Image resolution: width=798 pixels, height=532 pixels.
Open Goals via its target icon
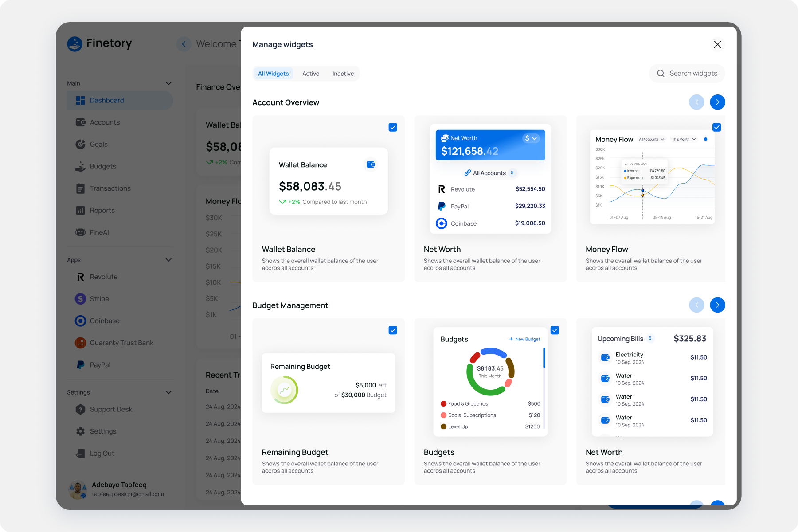80,144
